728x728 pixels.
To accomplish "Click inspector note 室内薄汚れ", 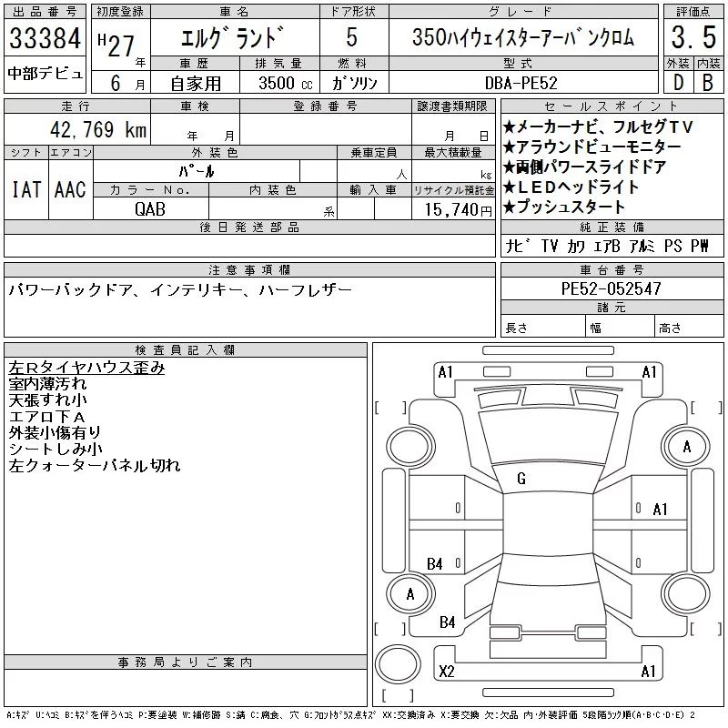I will [47, 383].
